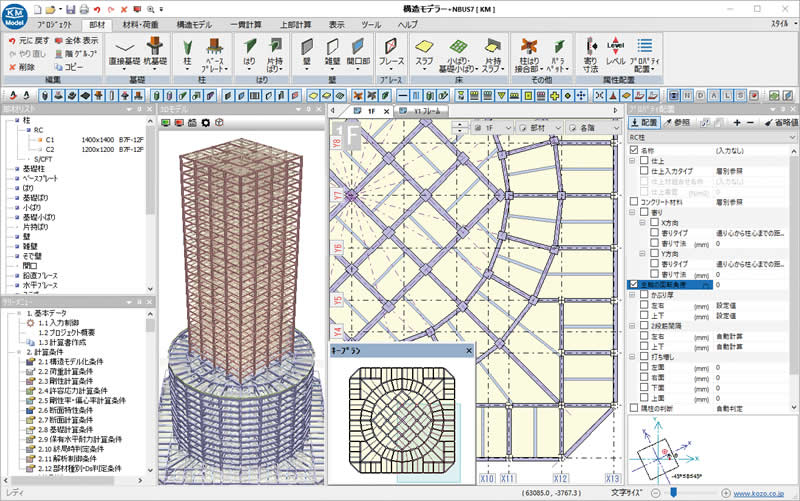Click the gear settings icon in 3D model panel
The height and width of the screenshot is (501, 800).
pos(206,122)
